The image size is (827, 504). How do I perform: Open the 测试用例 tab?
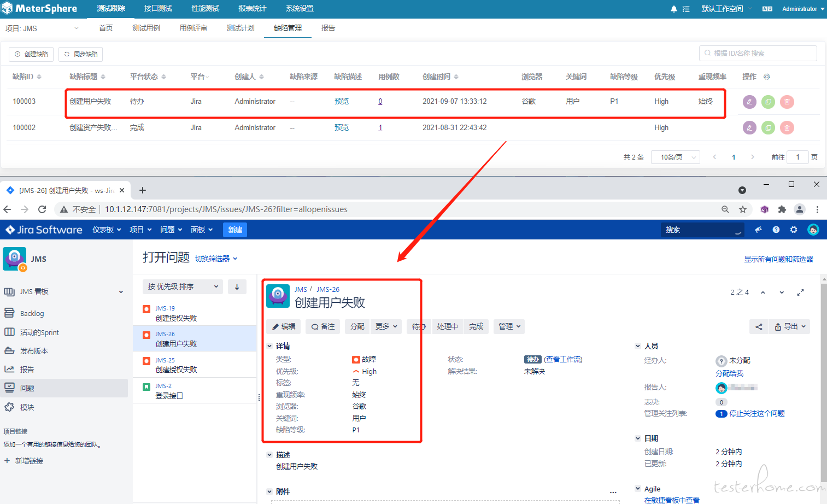(146, 28)
